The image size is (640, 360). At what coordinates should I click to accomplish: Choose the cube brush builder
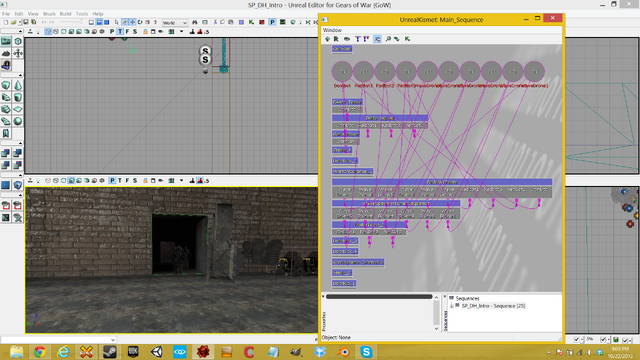pos(6,85)
